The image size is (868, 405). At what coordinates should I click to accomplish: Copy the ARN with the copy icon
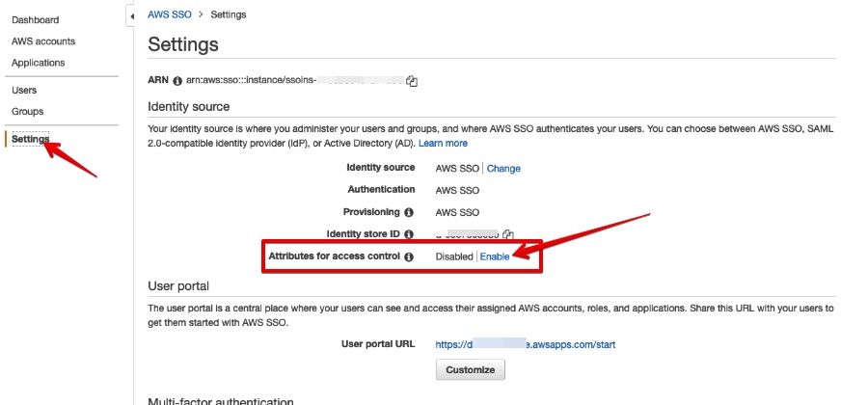pos(411,81)
